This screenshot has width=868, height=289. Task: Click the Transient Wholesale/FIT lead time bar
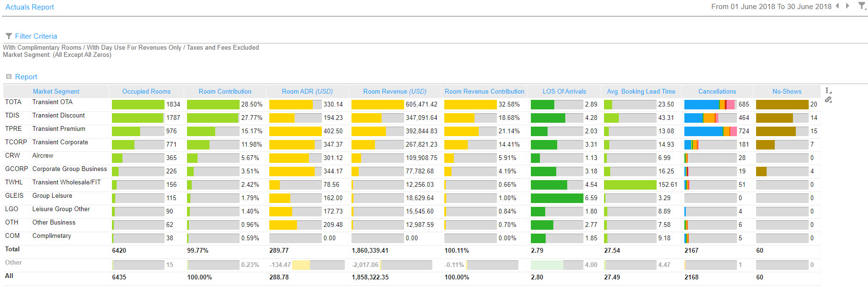click(630, 185)
